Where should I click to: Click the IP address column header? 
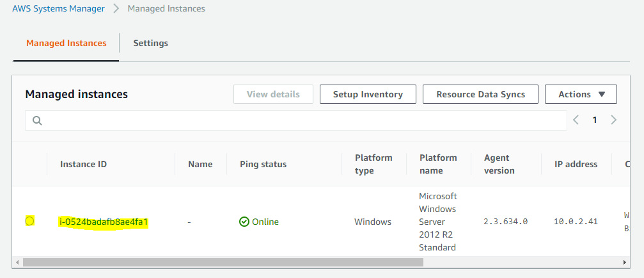(x=576, y=164)
